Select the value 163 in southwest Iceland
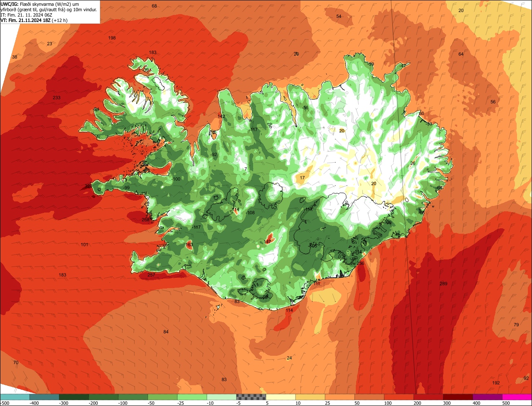 [x=189, y=245]
